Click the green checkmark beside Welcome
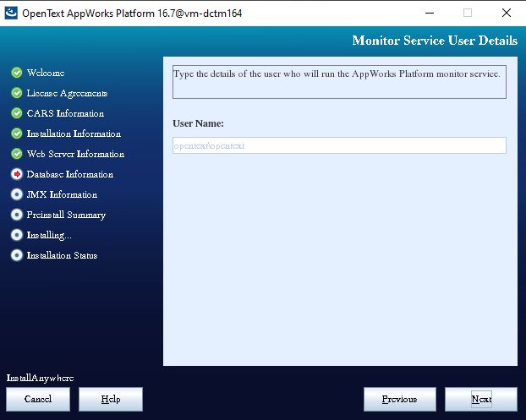Viewport: 526px width, 420px height. coord(16,73)
